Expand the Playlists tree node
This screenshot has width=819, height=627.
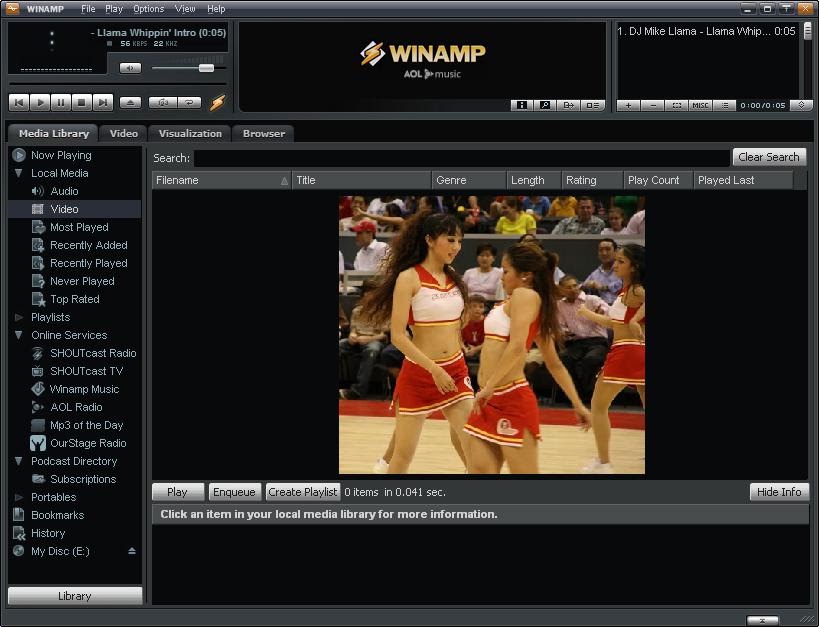19,317
